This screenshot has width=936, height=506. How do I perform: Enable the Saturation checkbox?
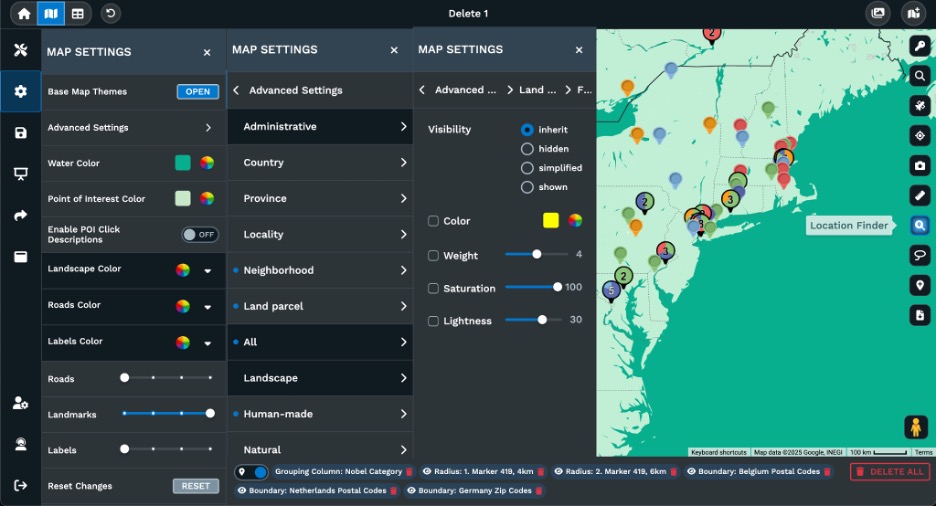pyautogui.click(x=433, y=288)
